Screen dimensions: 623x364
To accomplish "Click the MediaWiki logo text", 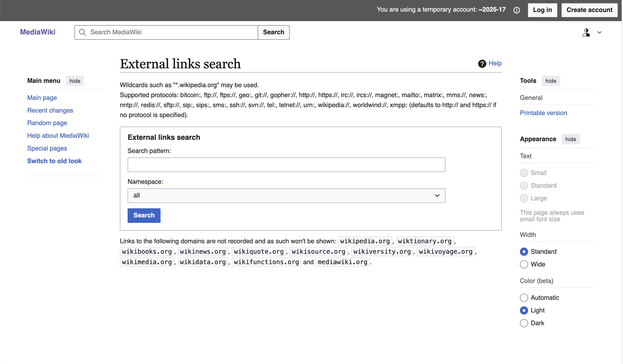I will pyautogui.click(x=38, y=32).
